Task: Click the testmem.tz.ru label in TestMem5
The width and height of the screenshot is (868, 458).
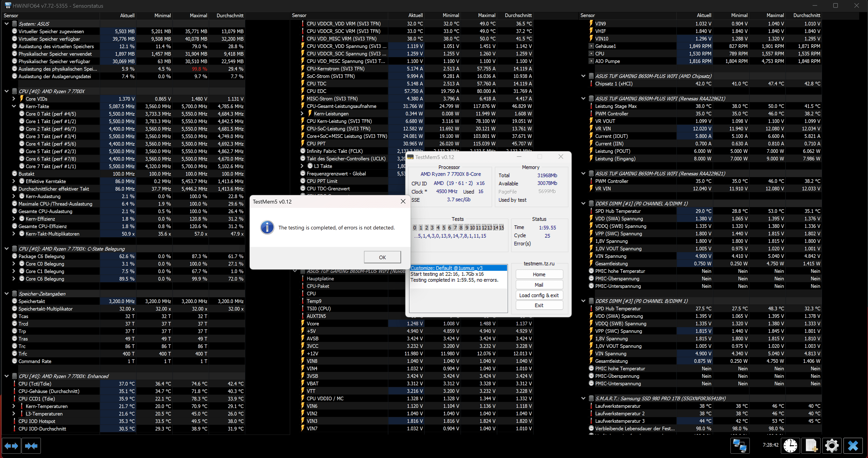Action: (x=539, y=263)
